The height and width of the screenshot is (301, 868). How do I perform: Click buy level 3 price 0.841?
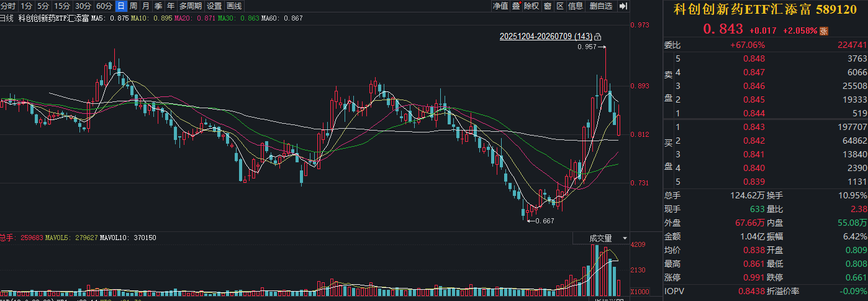(x=754, y=154)
